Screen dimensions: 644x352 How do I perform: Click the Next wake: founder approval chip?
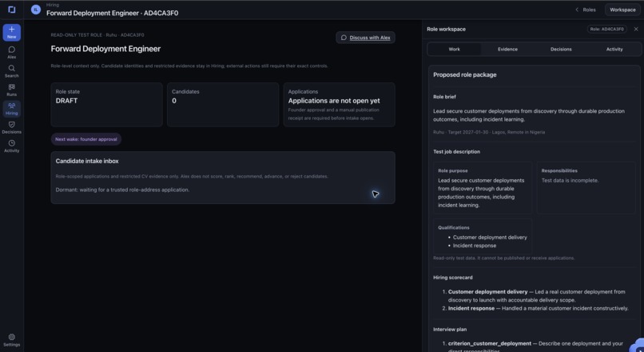(85, 139)
